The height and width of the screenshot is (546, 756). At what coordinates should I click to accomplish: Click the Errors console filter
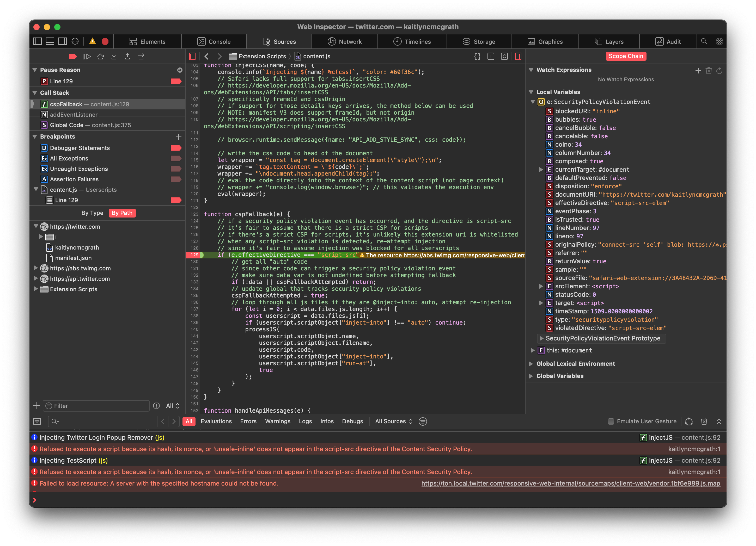248,421
